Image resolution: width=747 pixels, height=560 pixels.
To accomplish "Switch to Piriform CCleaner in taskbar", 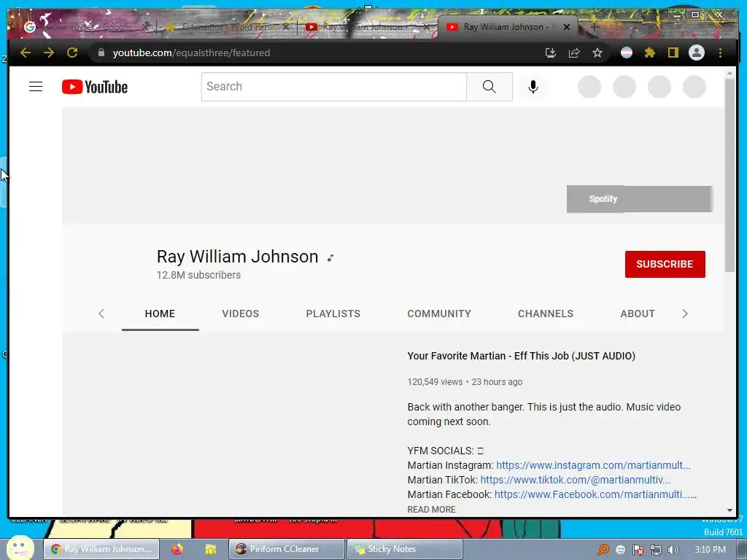I will point(286,549).
